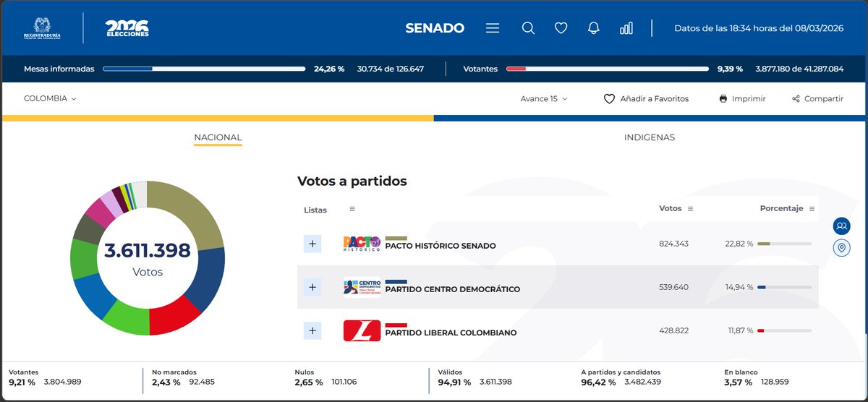This screenshot has width=868, height=402.
Task: Click the PARTIDO LIBERAL COLOMBIANO name
Action: coord(451,333)
